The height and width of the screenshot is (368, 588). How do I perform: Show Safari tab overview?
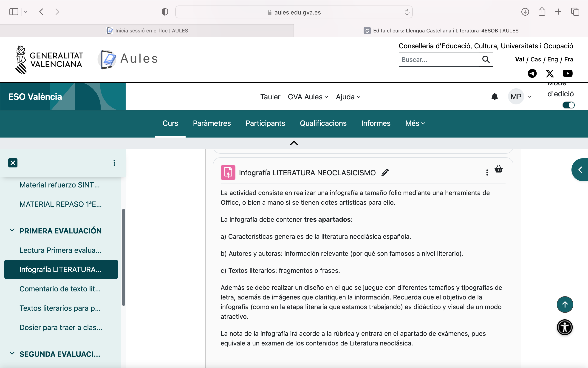point(575,12)
